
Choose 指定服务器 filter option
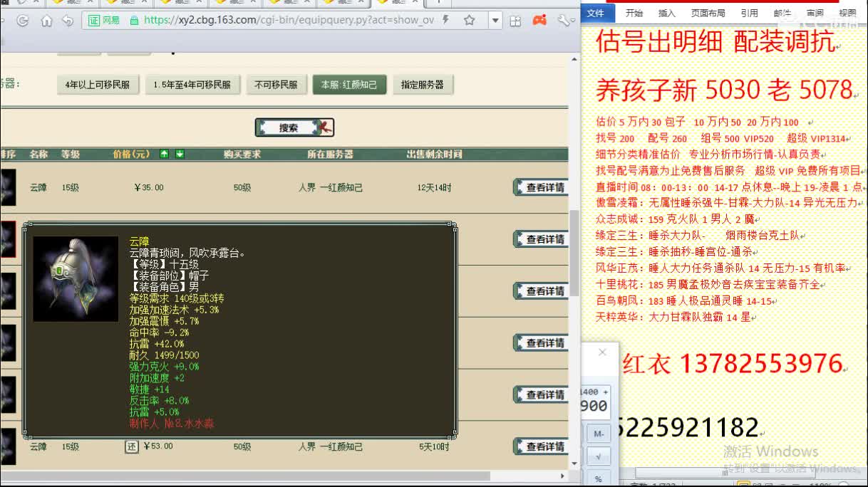423,85
